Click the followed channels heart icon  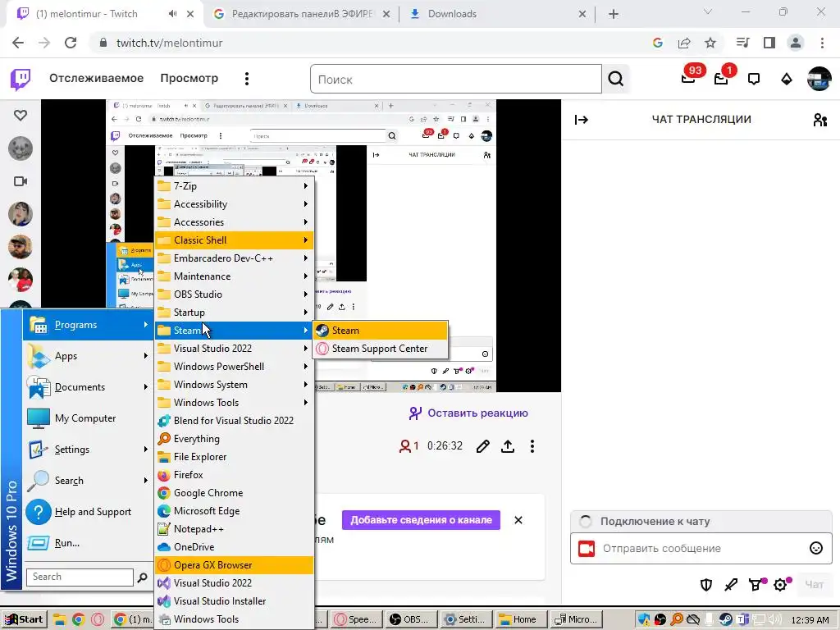21,115
